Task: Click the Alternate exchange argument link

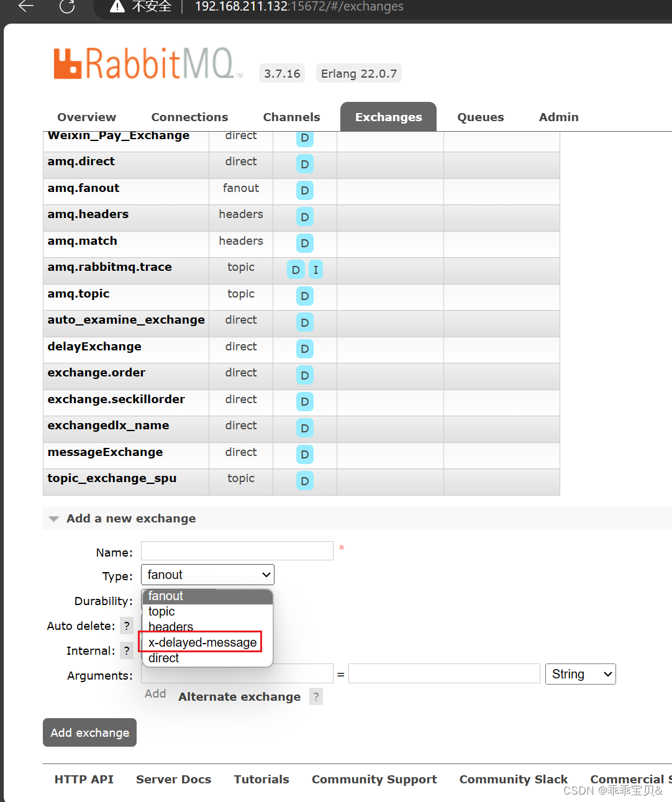Action: 239,697
